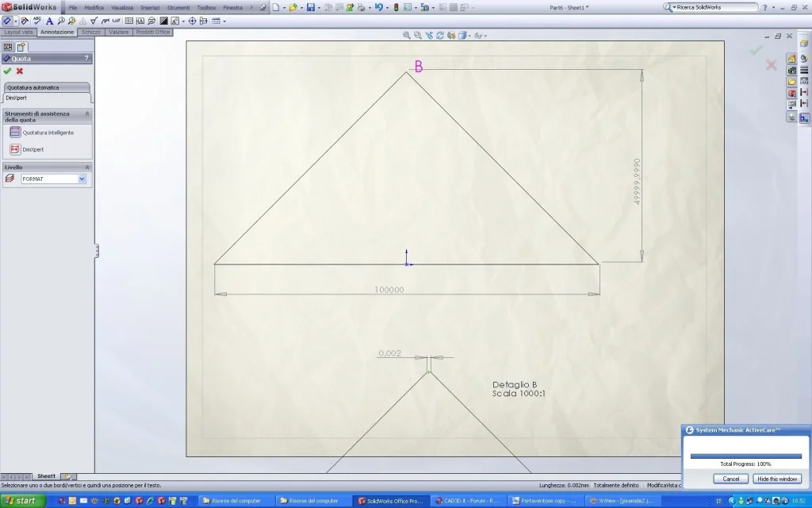Click the Open folder icon
This screenshot has height=508, width=812.
(x=293, y=7)
